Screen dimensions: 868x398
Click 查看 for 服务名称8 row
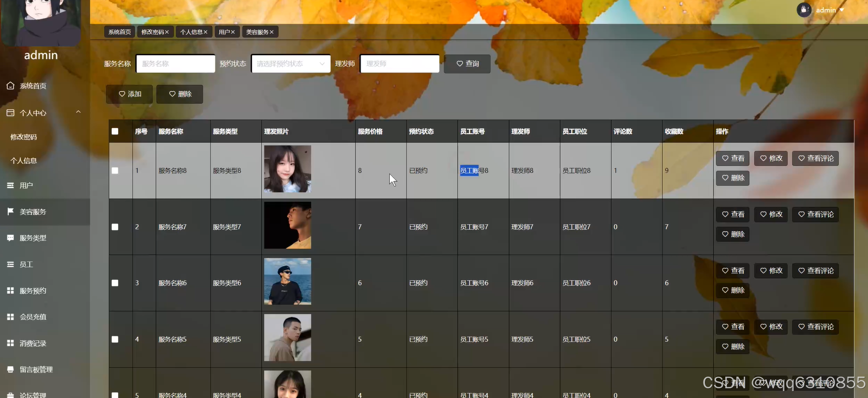733,158
